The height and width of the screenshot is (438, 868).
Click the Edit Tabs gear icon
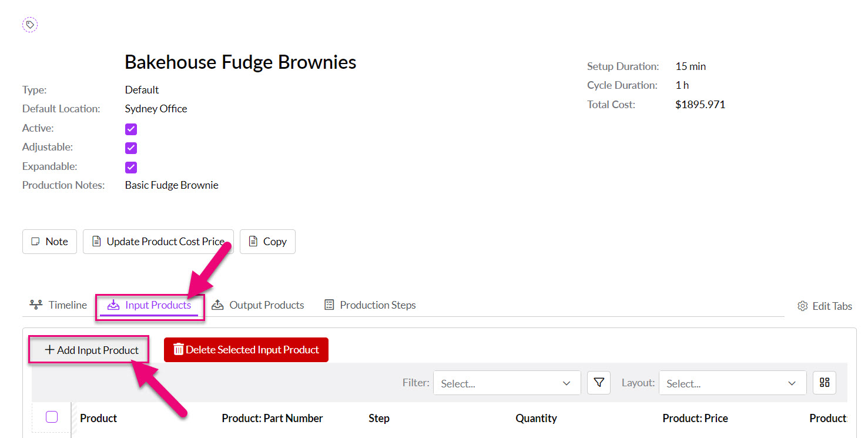803,306
